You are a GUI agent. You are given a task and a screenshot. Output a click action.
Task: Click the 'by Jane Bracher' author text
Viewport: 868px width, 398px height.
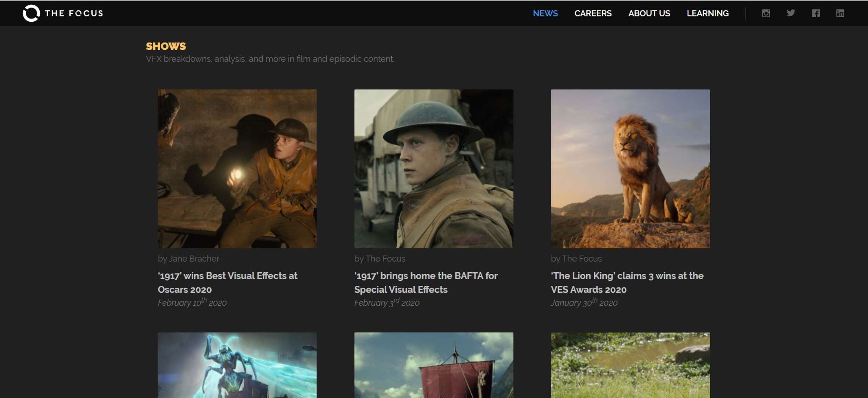(x=188, y=259)
